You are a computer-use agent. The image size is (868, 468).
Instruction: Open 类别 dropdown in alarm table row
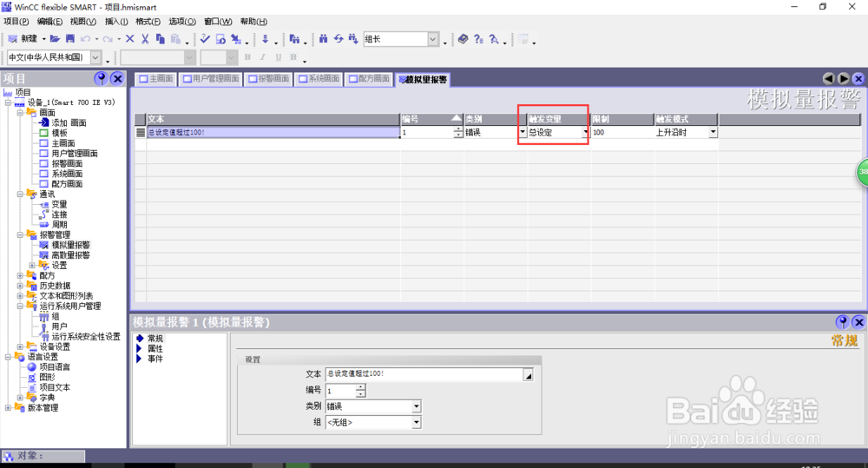click(x=522, y=132)
